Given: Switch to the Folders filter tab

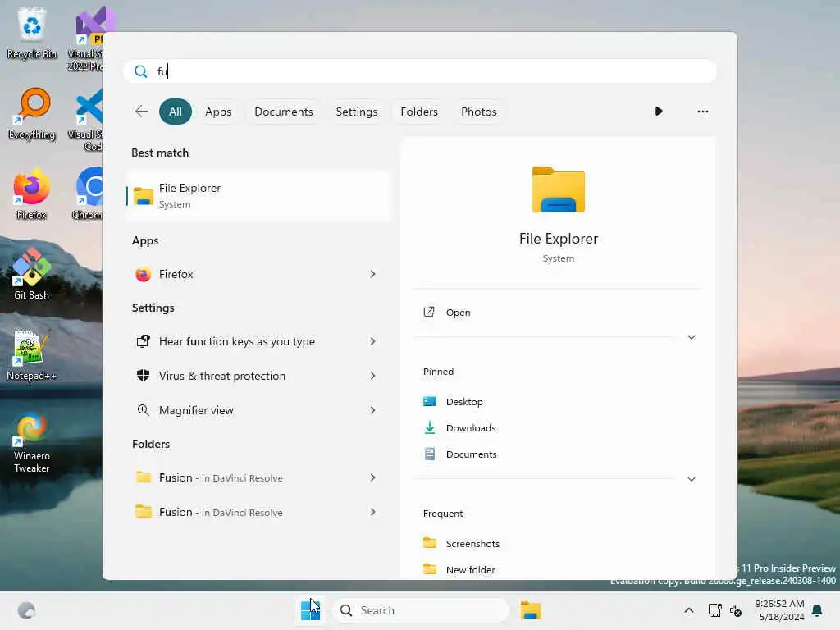Looking at the screenshot, I should (x=419, y=112).
